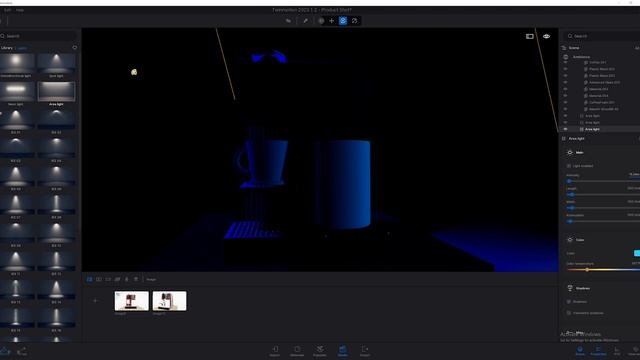Click the rotate arrows tool in top toolbar
Image resolution: width=640 pixels, height=360 pixels.
pyautogui.click(x=354, y=21)
